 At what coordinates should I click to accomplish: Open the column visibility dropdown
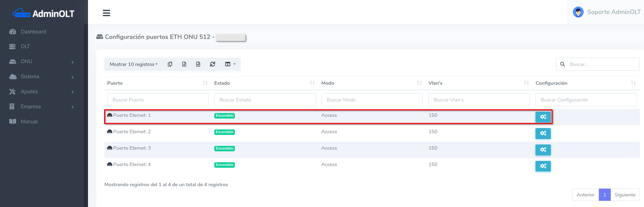coord(230,64)
